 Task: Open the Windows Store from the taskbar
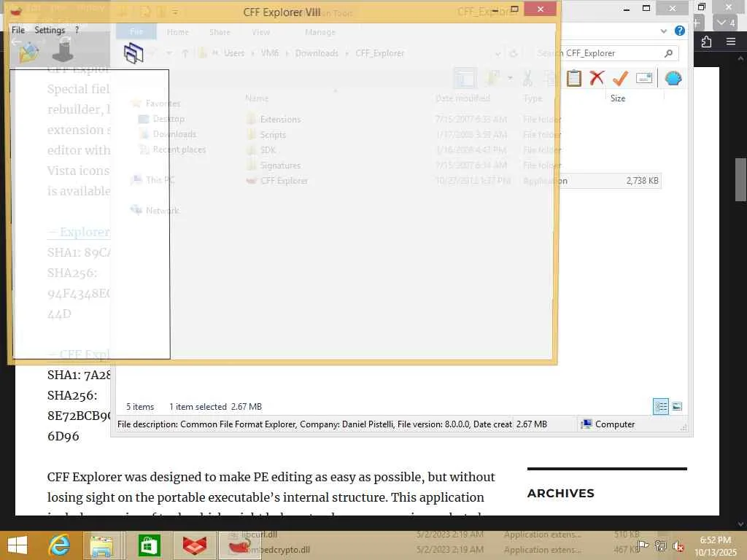click(149, 545)
